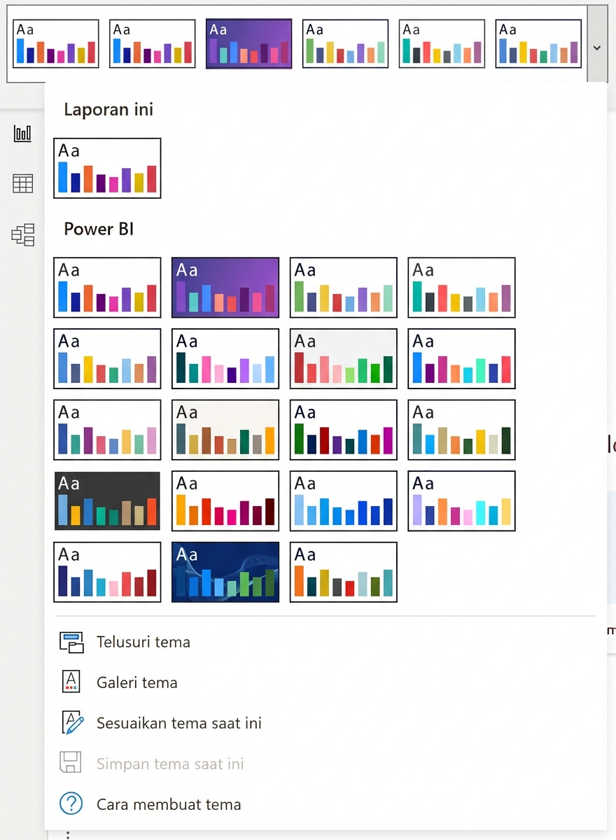
Task: Choose Sesuaikan tema saat ini
Action: (x=178, y=722)
